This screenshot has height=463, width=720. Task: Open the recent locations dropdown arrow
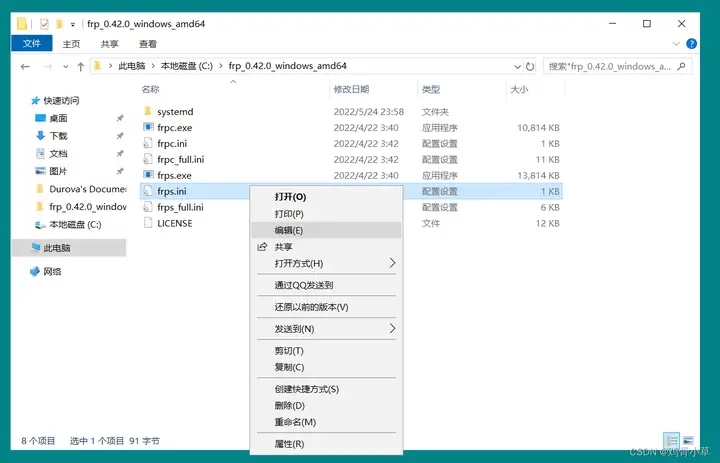point(66,67)
